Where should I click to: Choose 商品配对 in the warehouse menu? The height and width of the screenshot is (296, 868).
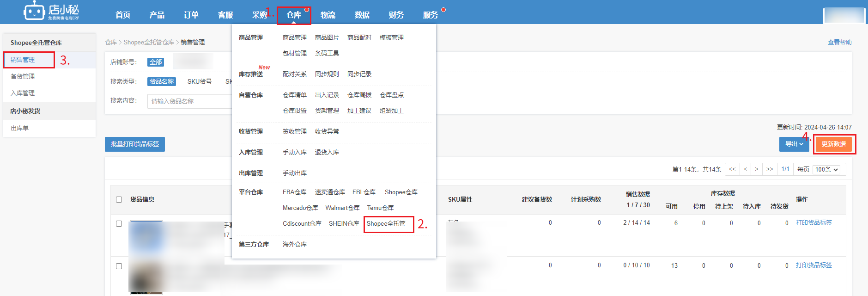tap(359, 37)
